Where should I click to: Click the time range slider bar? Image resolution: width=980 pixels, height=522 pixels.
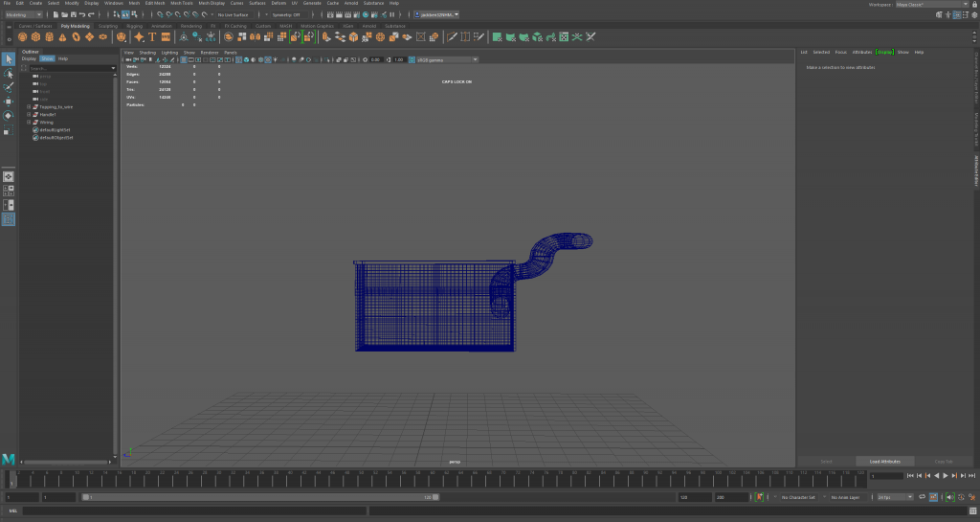click(x=258, y=497)
